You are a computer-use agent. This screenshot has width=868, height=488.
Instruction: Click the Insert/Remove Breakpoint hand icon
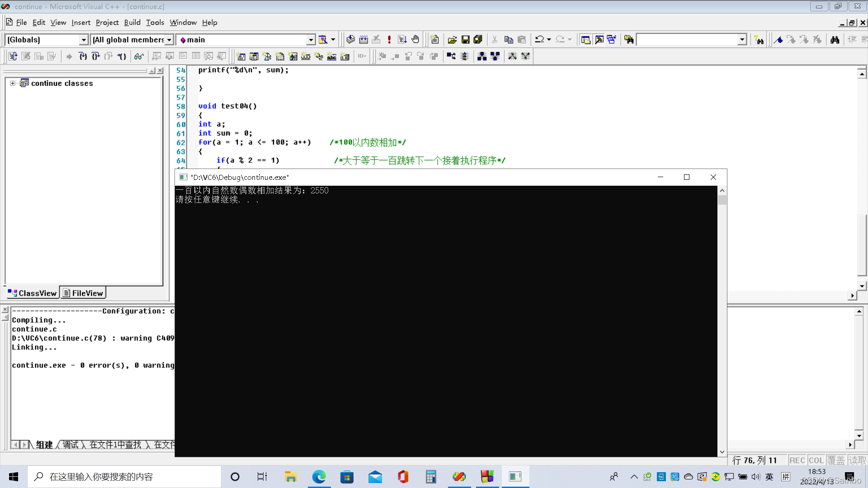tap(415, 40)
